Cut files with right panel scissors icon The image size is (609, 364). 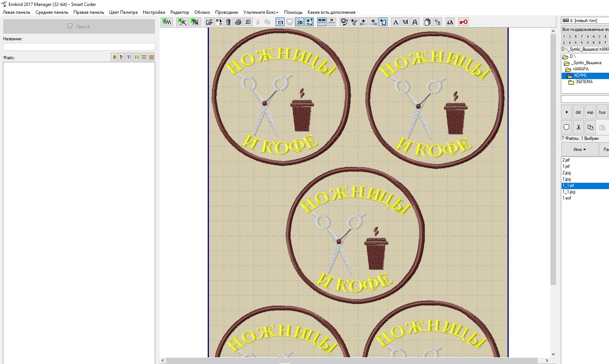[x=578, y=127]
